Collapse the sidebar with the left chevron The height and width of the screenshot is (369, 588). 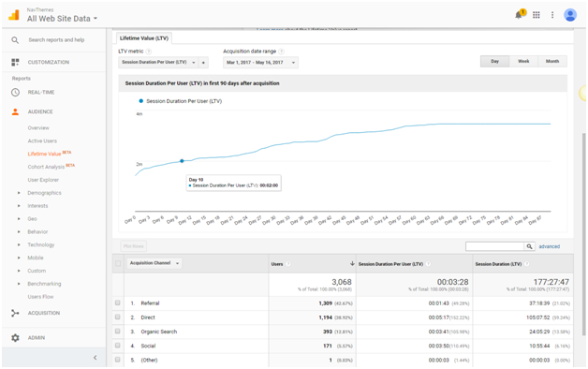[x=95, y=358]
